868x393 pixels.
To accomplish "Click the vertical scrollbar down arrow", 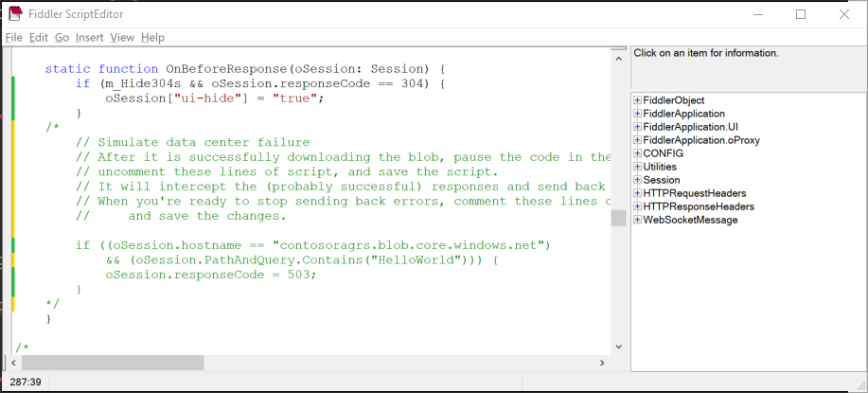I will click(x=618, y=347).
